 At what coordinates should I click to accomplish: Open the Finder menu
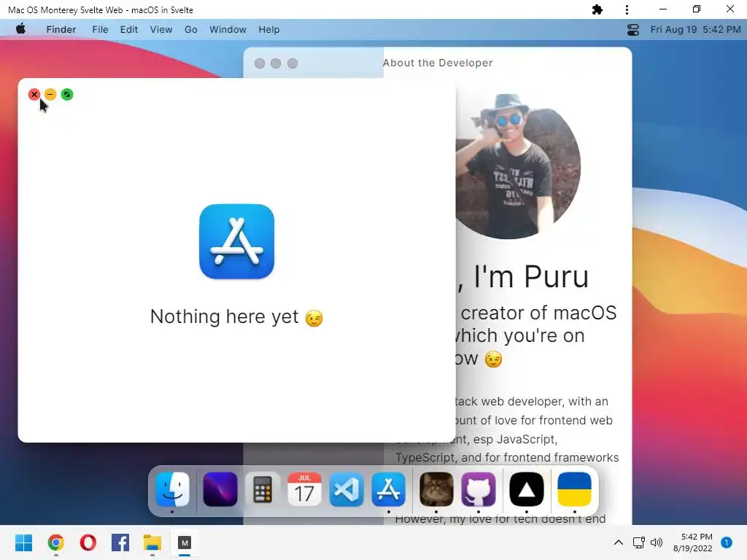pos(61,29)
